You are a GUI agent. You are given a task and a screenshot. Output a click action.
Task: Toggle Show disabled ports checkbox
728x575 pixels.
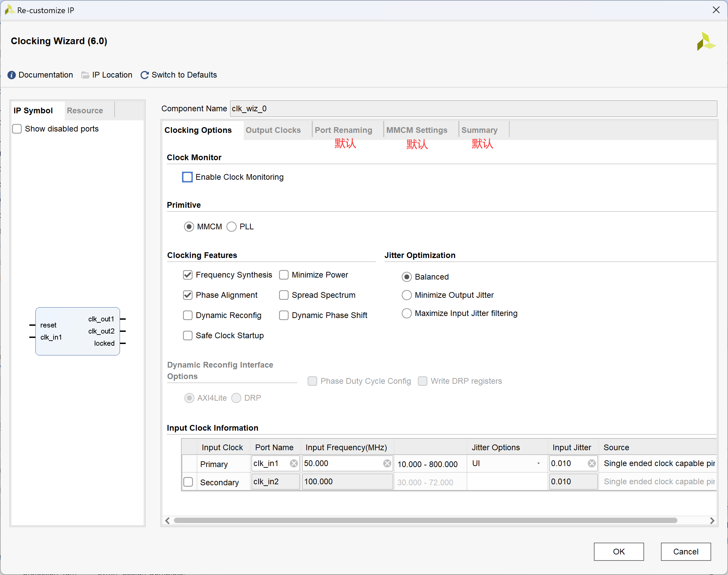[17, 129]
